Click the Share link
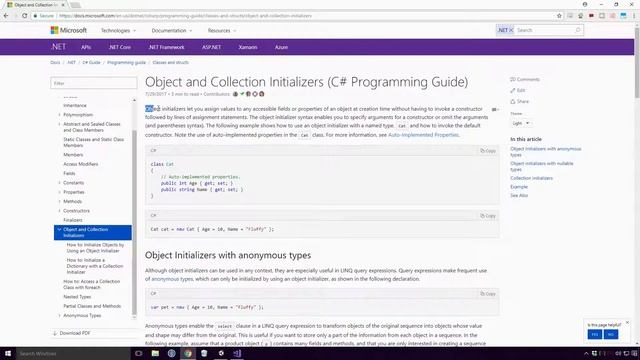 [x=519, y=101]
